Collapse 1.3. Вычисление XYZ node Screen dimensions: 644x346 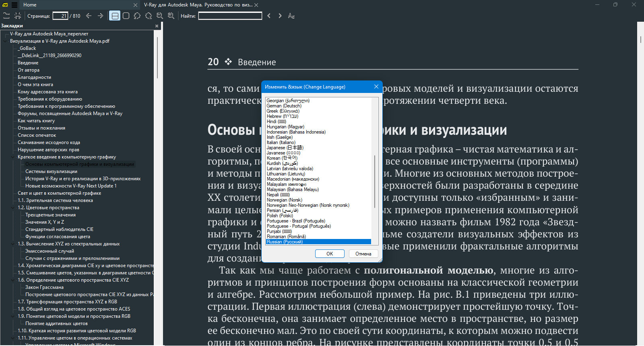click(13, 244)
